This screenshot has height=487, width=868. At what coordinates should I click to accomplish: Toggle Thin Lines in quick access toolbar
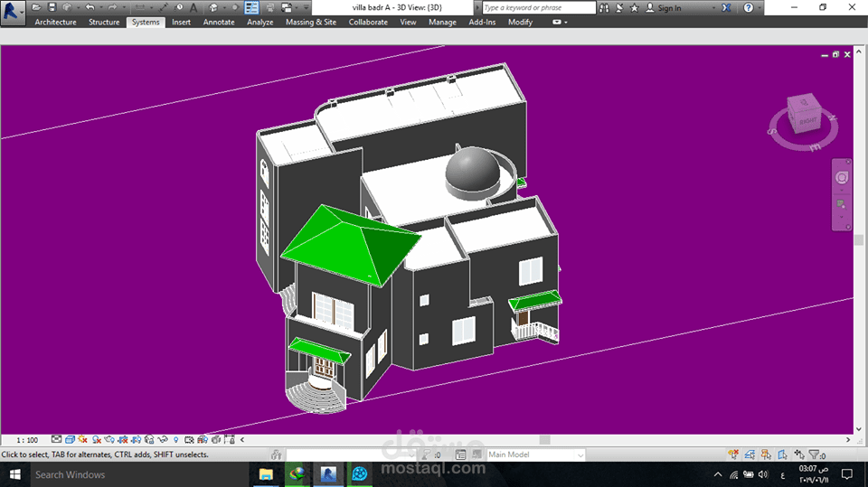click(251, 7)
